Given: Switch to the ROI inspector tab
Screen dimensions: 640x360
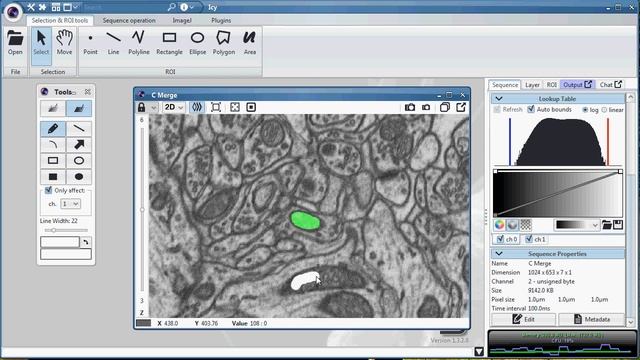Looking at the screenshot, I should click(x=551, y=85).
